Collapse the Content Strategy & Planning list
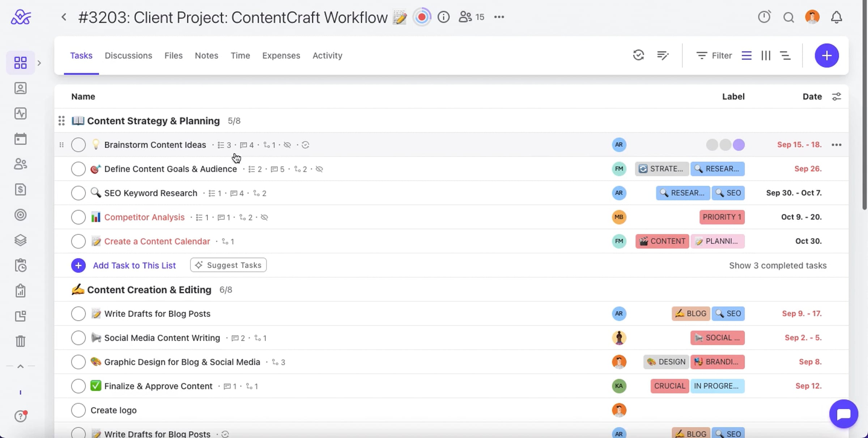The image size is (868, 438). pyautogui.click(x=153, y=121)
